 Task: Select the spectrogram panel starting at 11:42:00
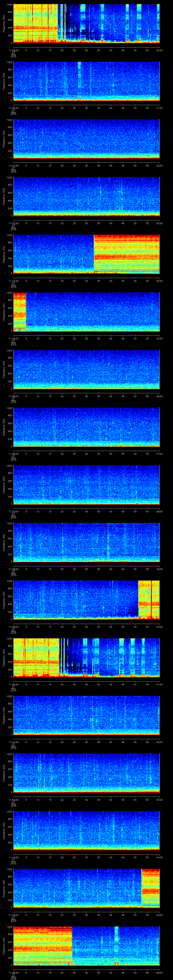point(86,773)
